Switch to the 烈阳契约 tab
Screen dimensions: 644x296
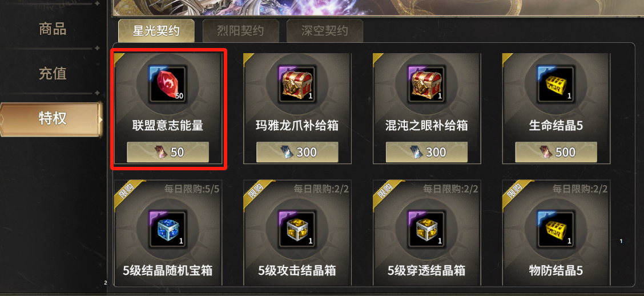click(x=241, y=30)
